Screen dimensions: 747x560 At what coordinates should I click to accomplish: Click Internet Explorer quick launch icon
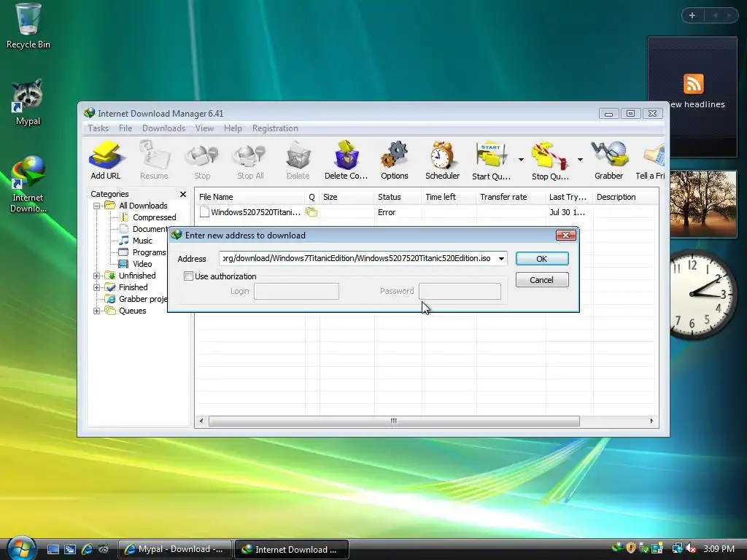pos(87,549)
